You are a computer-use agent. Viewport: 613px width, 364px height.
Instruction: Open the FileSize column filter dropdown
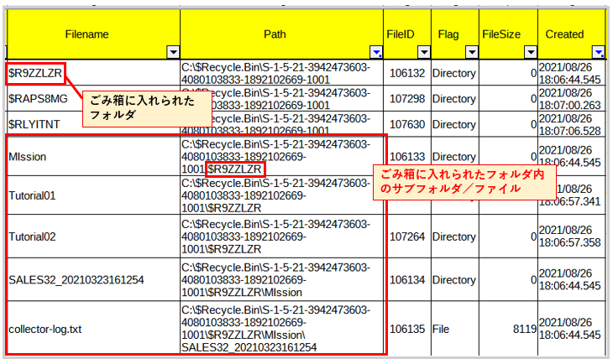[x=531, y=52]
